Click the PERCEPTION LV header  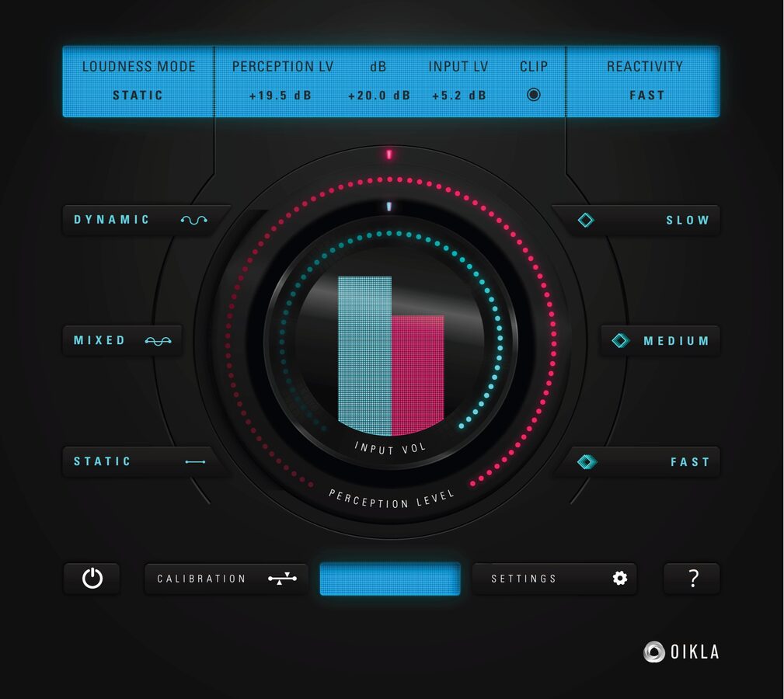coord(283,67)
